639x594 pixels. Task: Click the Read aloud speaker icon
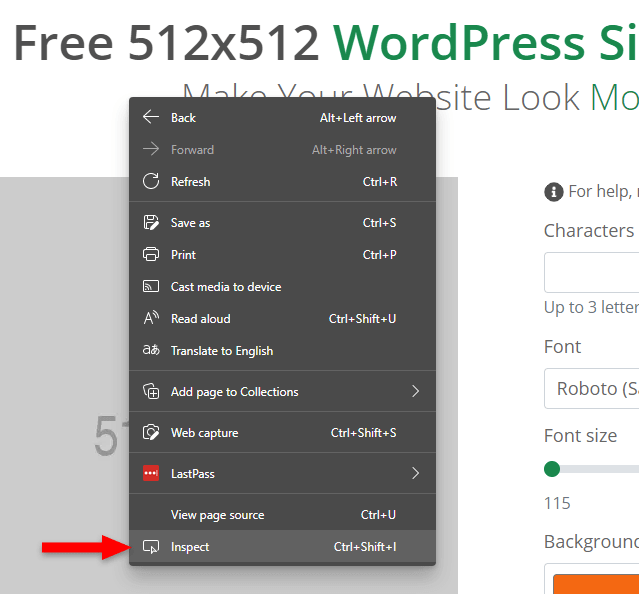151,318
